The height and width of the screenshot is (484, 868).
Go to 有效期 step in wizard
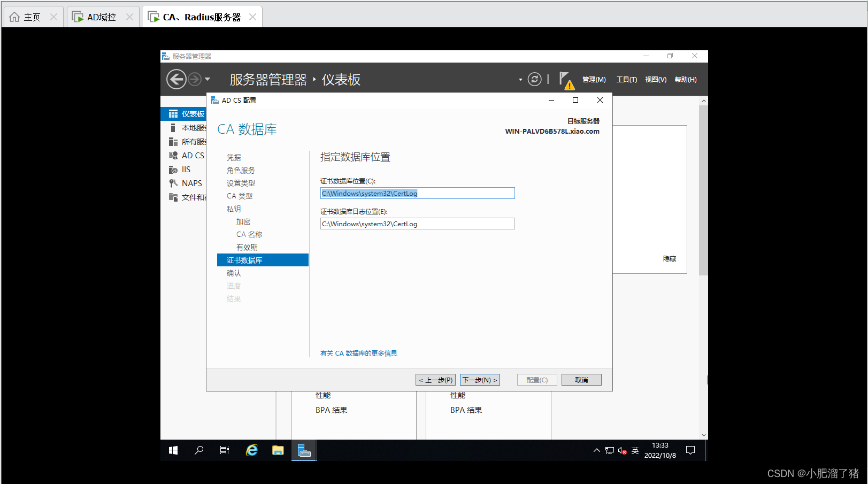click(247, 247)
